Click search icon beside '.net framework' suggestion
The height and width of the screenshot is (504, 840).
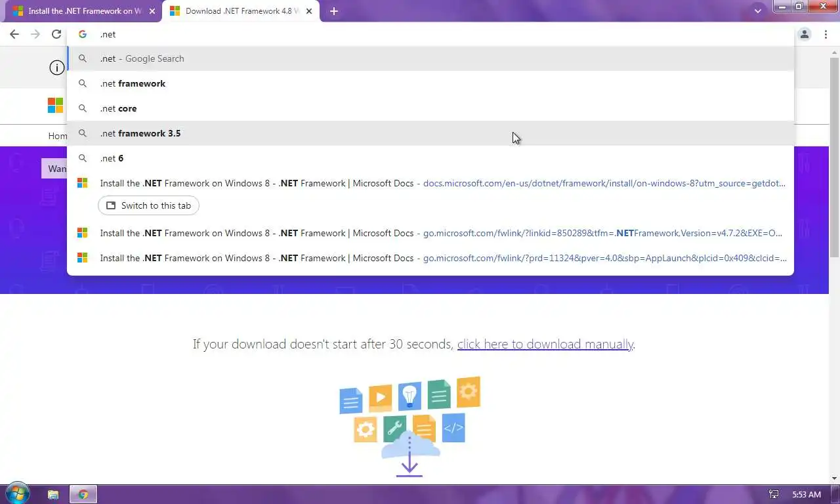[83, 83]
